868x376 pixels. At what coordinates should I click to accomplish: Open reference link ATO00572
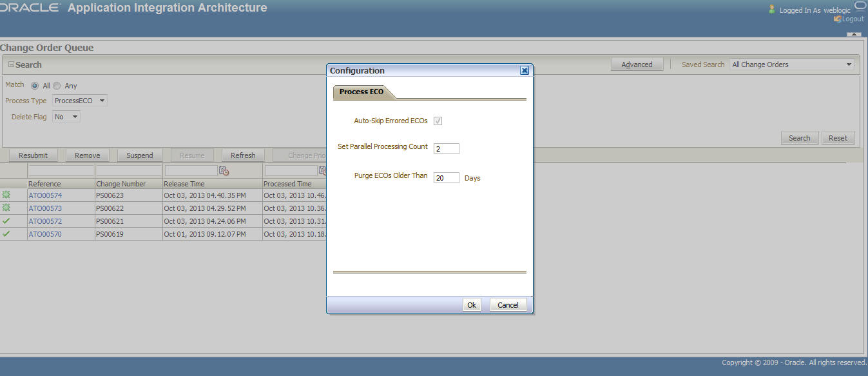[45, 221]
